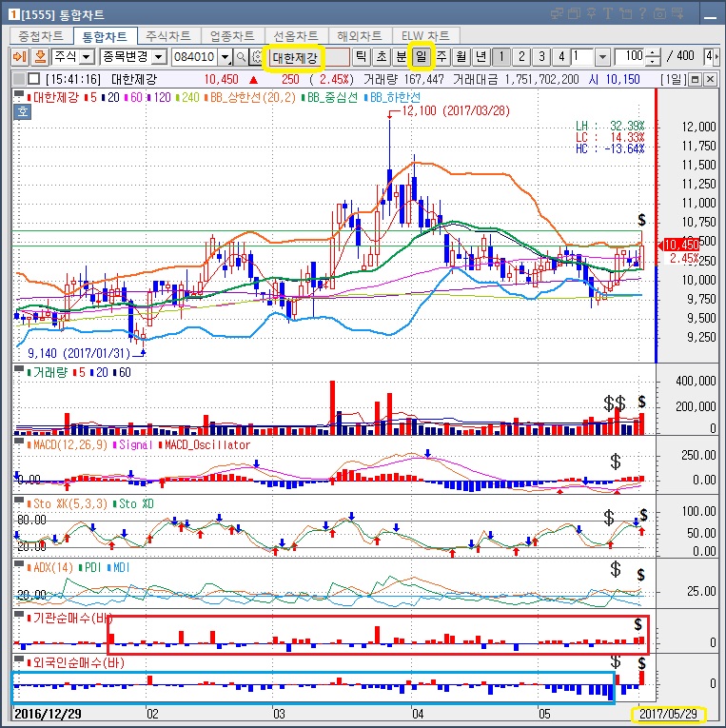Switch to the ELW 차트 tab
The height and width of the screenshot is (728, 726).
pos(425,36)
